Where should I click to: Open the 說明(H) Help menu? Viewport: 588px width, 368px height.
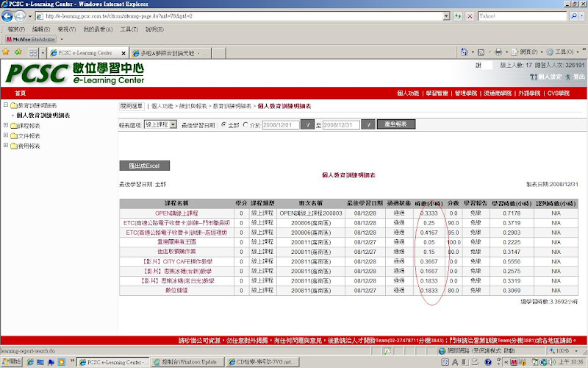154,29
